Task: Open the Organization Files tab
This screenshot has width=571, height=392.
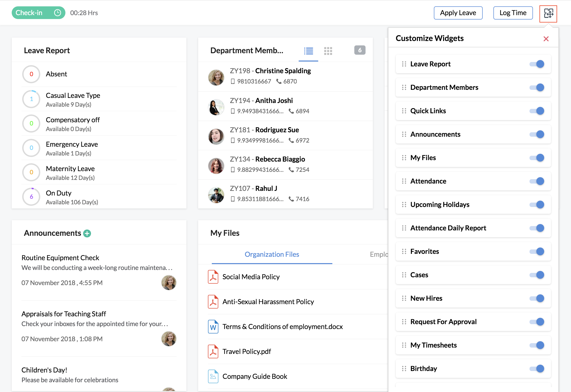Action: (272, 254)
